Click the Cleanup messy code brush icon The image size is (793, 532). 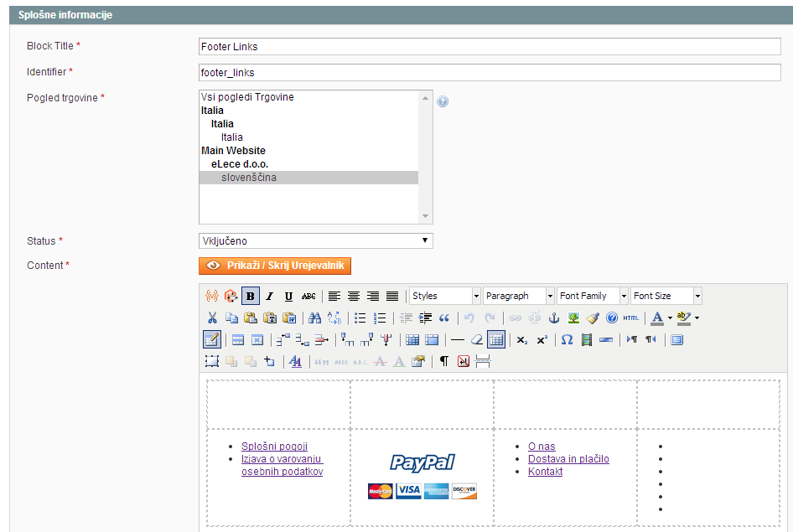coord(592,318)
